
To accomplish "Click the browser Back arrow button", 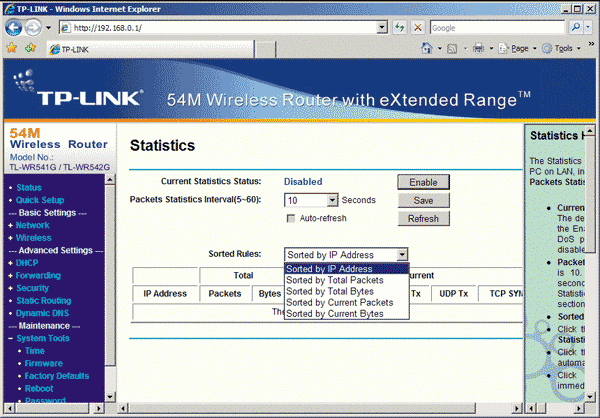I will 14,28.
